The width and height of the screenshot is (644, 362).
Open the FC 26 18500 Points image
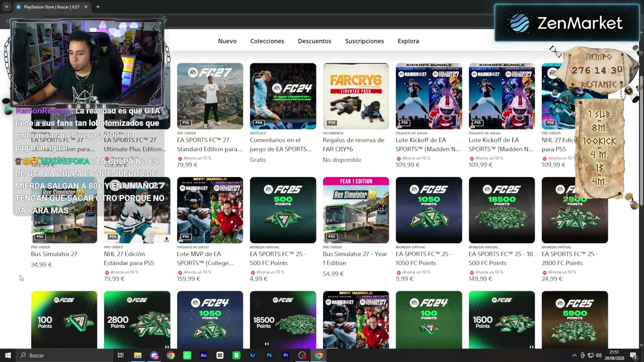(x=283, y=320)
